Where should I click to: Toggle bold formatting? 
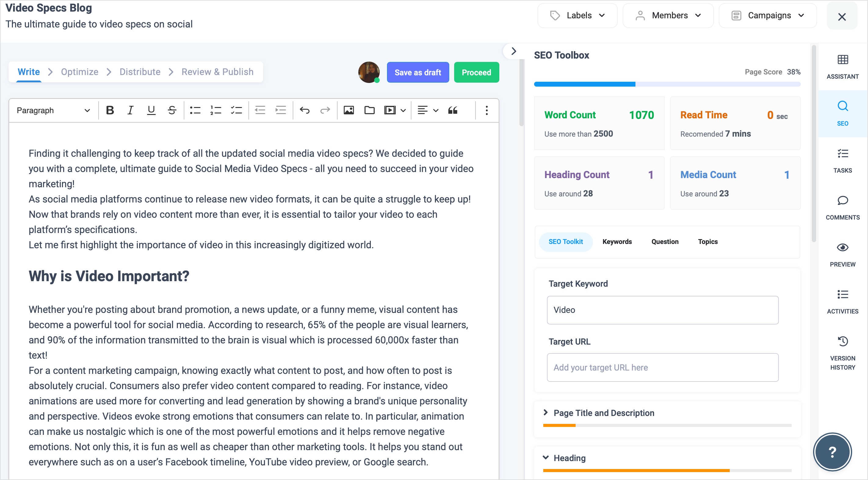pyautogui.click(x=110, y=110)
